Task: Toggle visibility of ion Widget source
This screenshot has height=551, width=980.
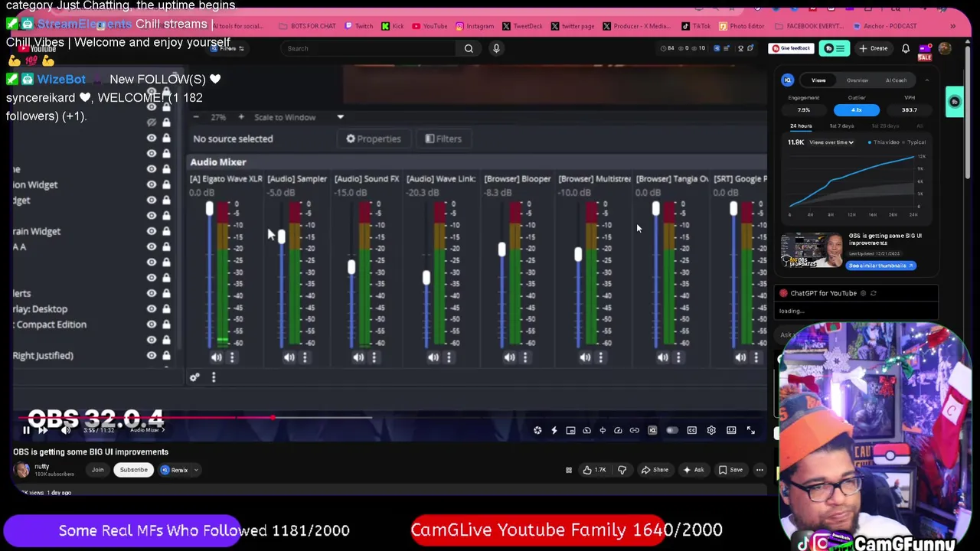Action: [152, 184]
